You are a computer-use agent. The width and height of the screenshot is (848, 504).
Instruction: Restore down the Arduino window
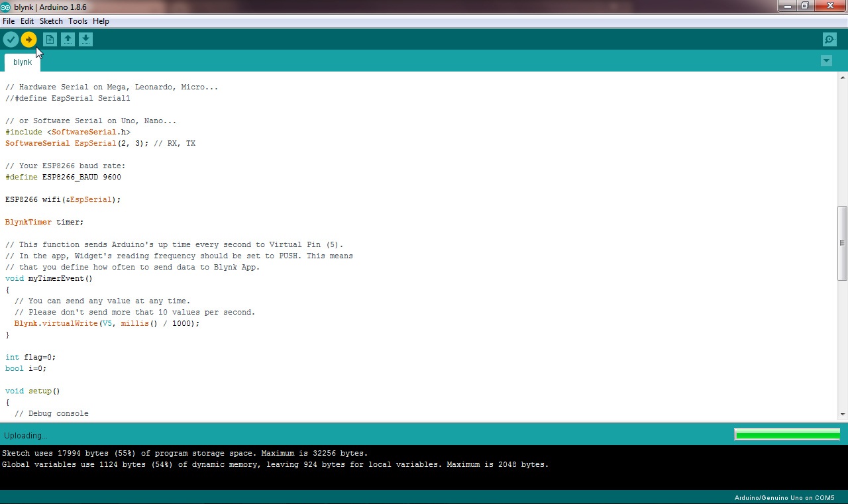tap(804, 6)
